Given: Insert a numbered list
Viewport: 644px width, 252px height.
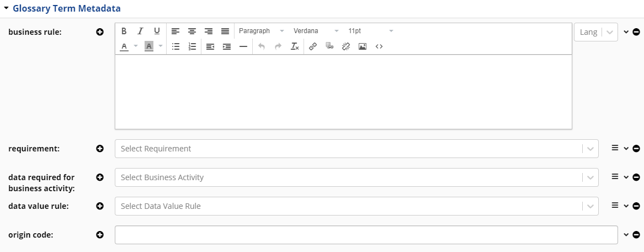Looking at the screenshot, I should tap(192, 46).
